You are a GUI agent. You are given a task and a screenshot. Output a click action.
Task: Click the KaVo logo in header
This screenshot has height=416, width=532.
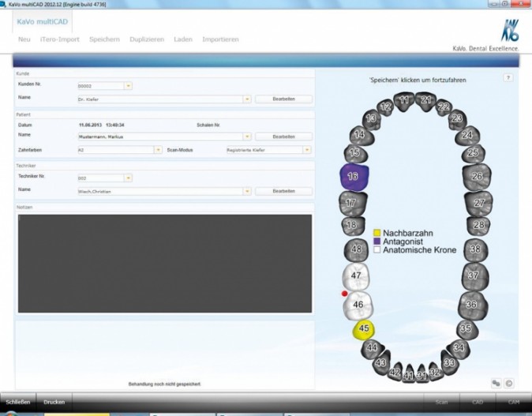510,31
